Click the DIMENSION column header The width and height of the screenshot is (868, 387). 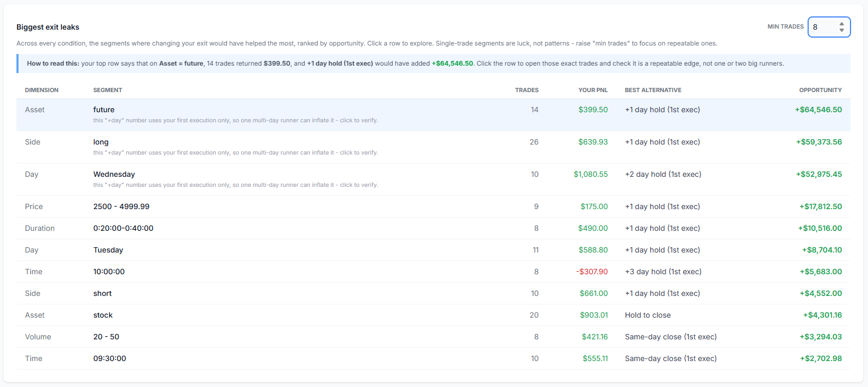click(42, 90)
